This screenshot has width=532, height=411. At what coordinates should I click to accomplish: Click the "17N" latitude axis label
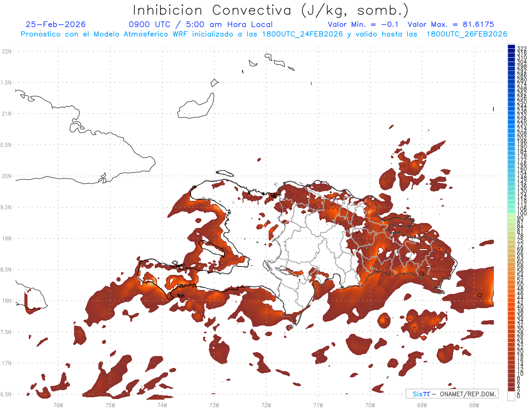[7, 363]
